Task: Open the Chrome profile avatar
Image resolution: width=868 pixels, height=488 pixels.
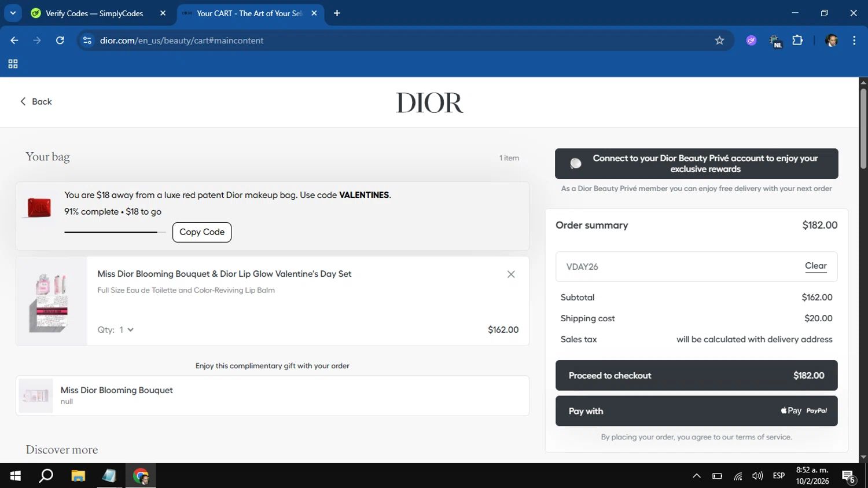Action: coord(832,41)
